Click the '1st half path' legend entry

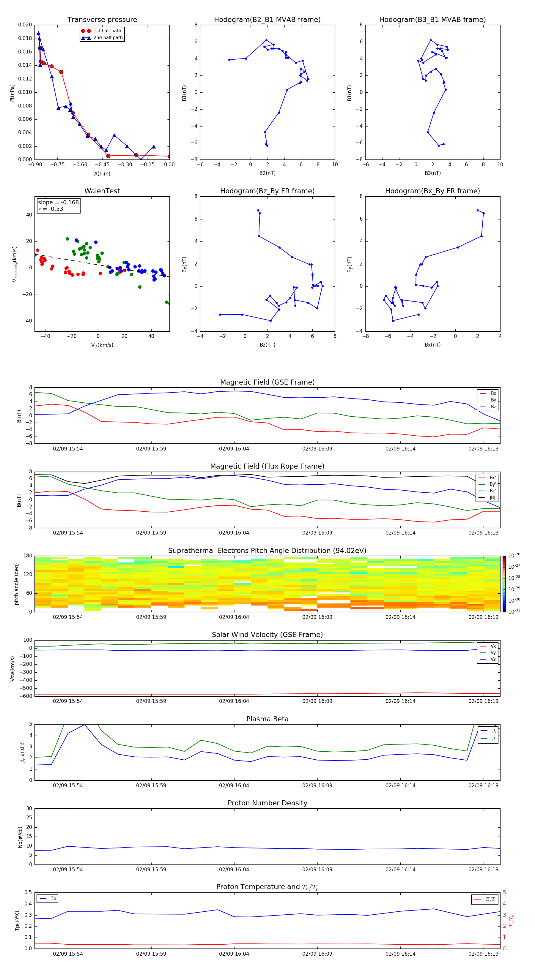point(102,31)
